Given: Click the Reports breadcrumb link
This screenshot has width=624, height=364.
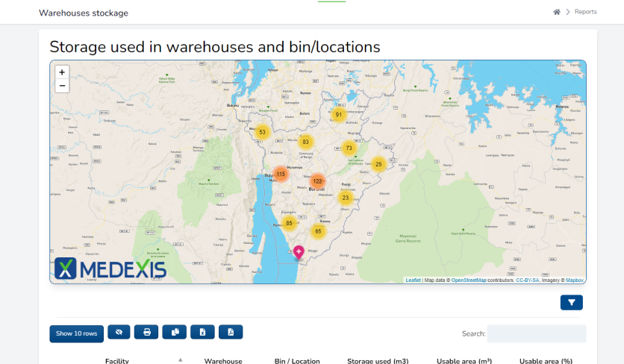Looking at the screenshot, I should pyautogui.click(x=585, y=12).
